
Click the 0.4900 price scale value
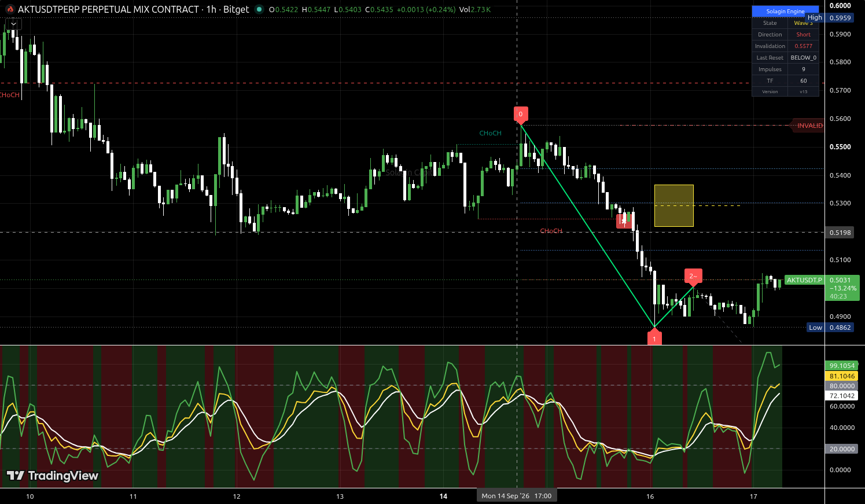click(840, 317)
